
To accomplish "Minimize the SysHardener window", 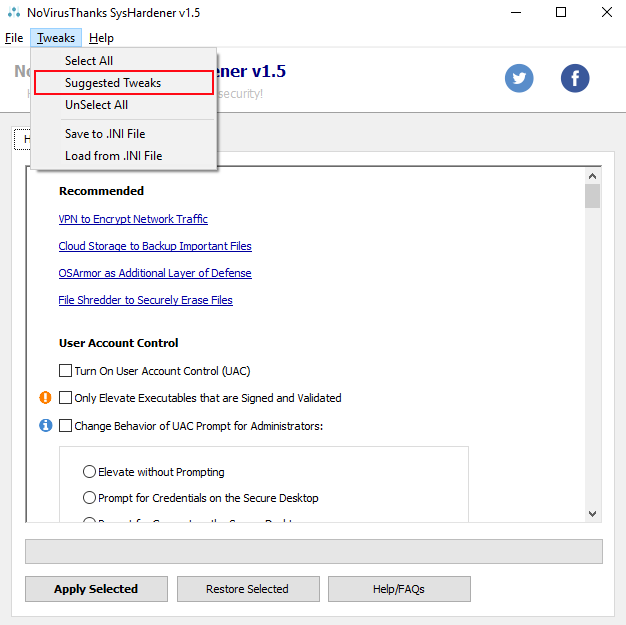I will coord(516,12).
